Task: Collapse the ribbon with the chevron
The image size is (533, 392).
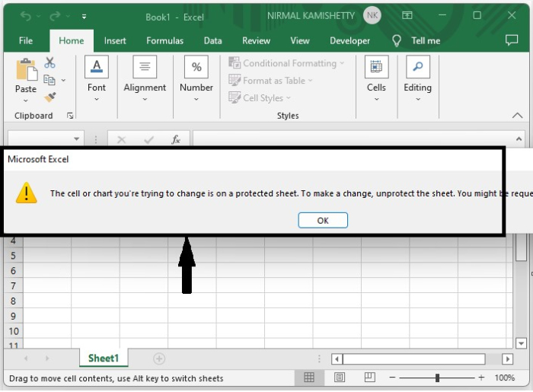Action: coord(517,116)
